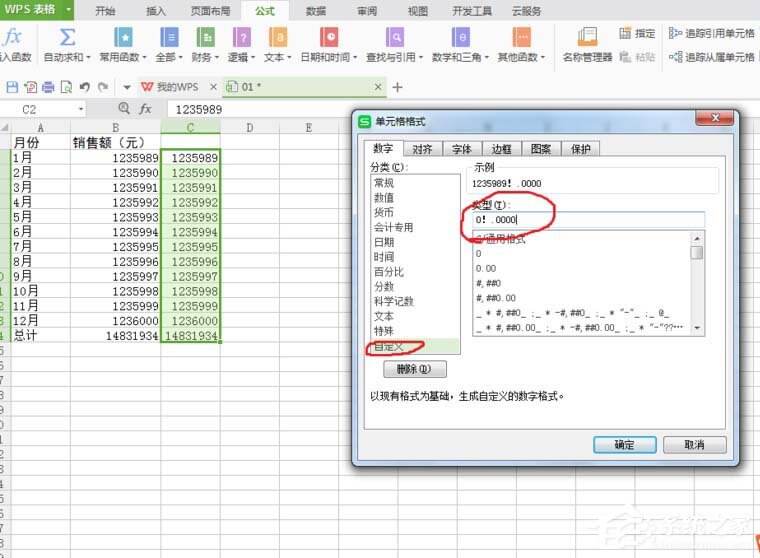
Task: Switch to the 页面布局 ribbon tab
Action: [x=210, y=11]
